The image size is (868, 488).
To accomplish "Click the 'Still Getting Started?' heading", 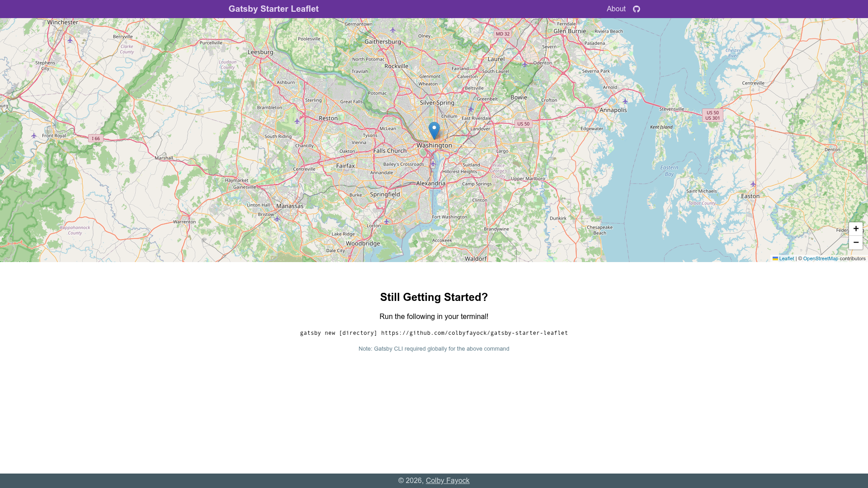I will pos(434,297).
